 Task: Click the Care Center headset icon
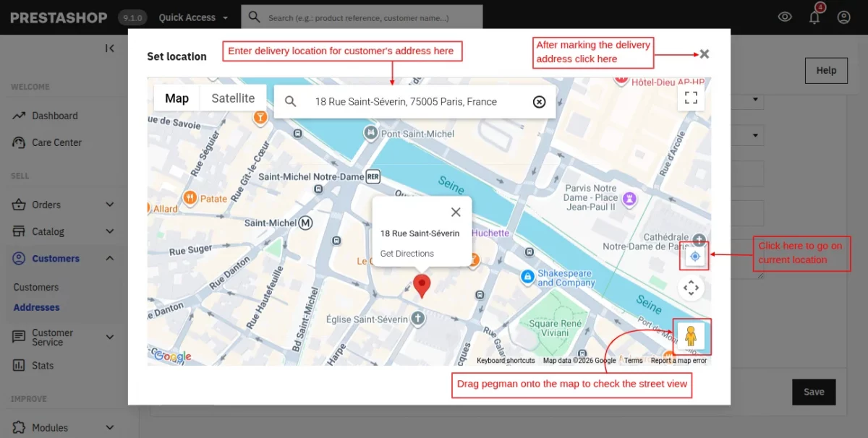(x=19, y=142)
